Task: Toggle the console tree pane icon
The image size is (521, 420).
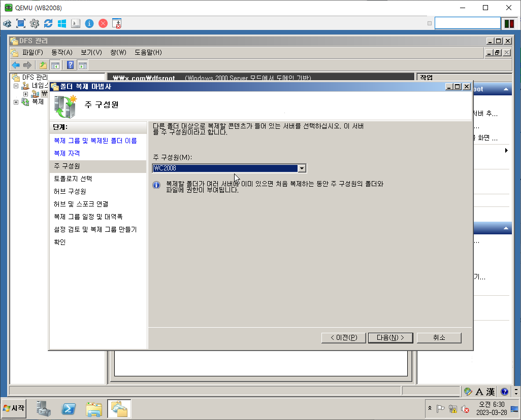Action: [x=55, y=65]
